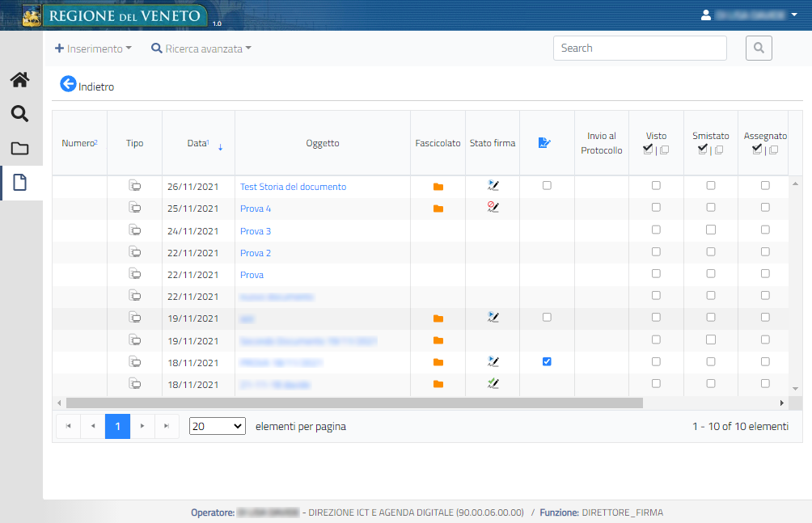Screen dimensions: 812x523
Task: Check signature checkbox in first 19/11/2021 row
Action: point(547,318)
